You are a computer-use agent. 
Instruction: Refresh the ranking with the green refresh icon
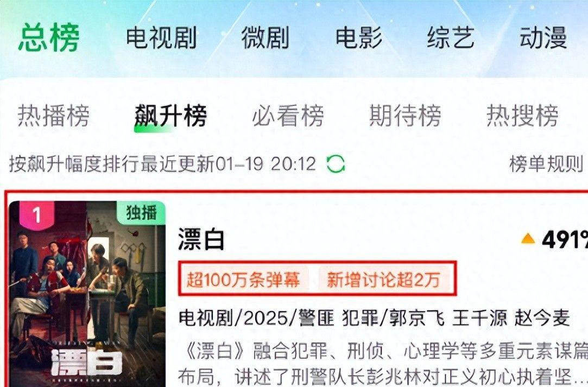pyautogui.click(x=336, y=164)
